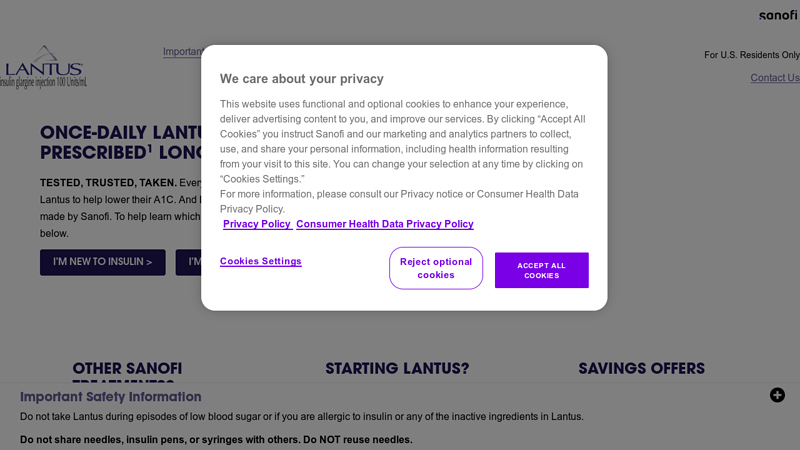Open the Privacy Policy link

pos(257,224)
